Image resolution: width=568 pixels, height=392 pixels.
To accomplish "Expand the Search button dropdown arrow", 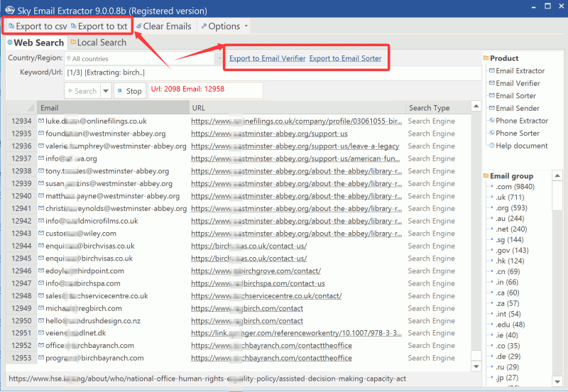I will (106, 91).
